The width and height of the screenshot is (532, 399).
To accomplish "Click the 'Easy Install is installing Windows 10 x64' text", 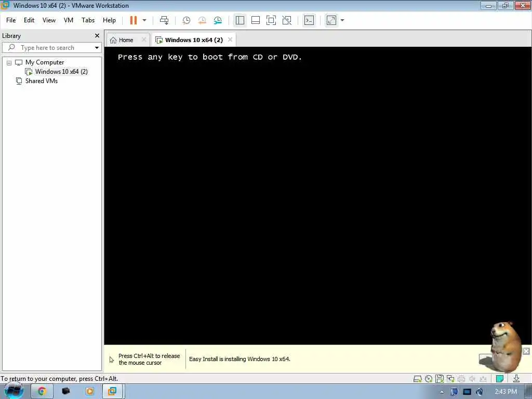I will tap(240, 359).
